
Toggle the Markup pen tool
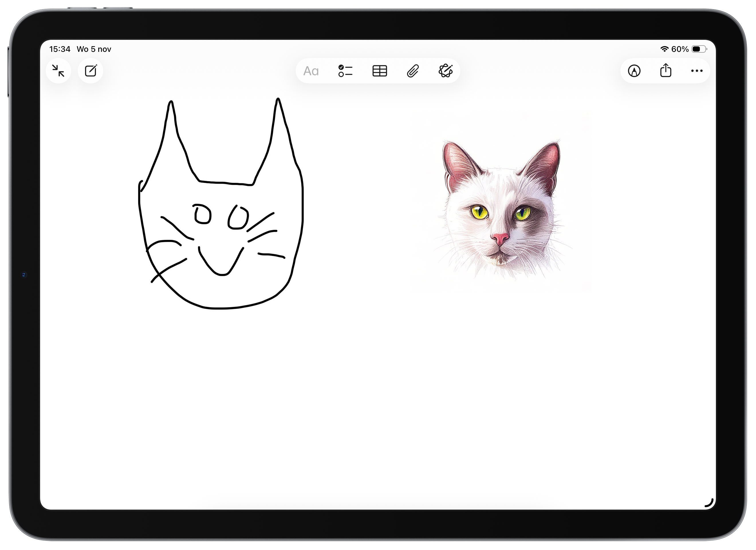634,71
